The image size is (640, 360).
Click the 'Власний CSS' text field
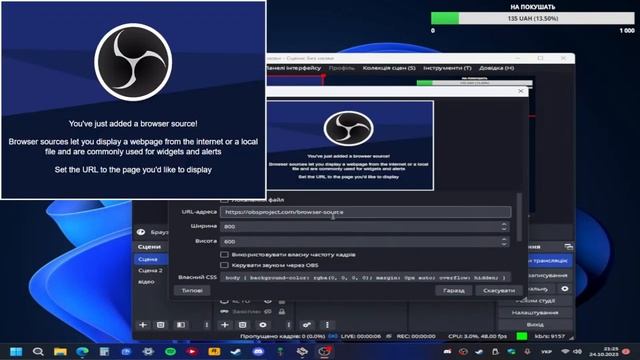coord(365,278)
